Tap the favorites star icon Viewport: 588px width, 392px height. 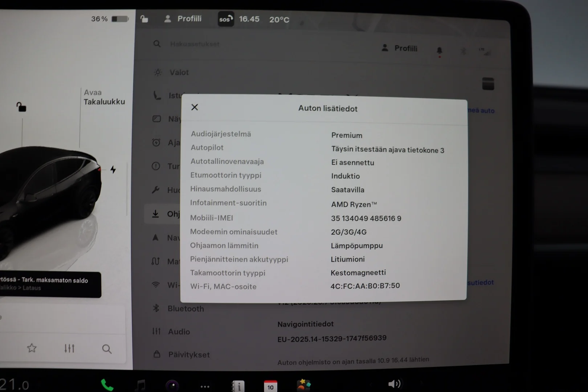point(32,348)
